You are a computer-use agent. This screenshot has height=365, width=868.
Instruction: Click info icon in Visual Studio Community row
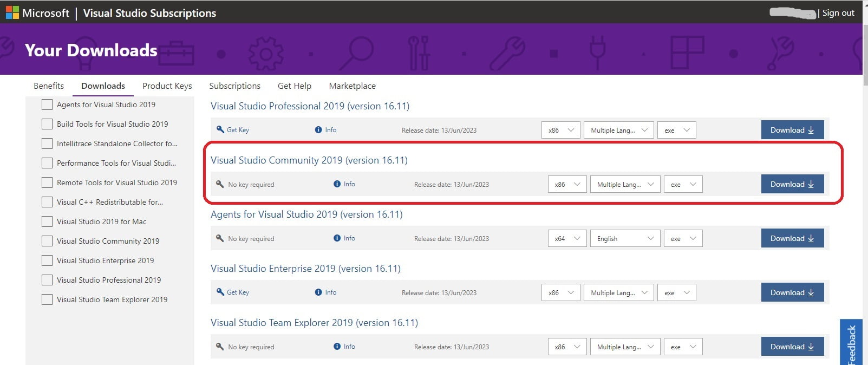(x=337, y=184)
